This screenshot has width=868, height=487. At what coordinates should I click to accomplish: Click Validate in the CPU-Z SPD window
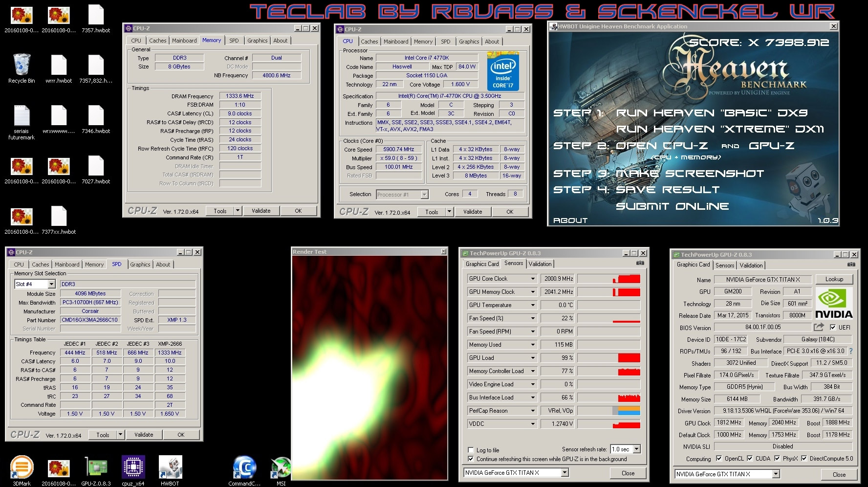pyautogui.click(x=144, y=435)
